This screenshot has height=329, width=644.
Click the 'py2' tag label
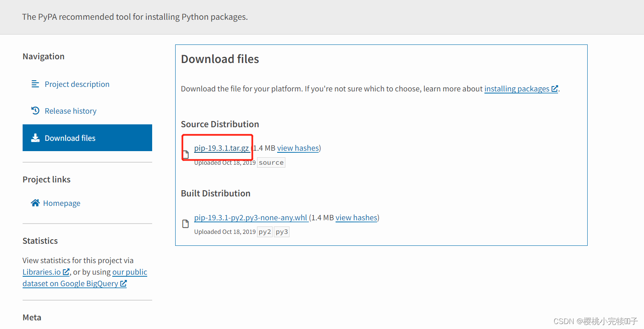[x=265, y=232]
